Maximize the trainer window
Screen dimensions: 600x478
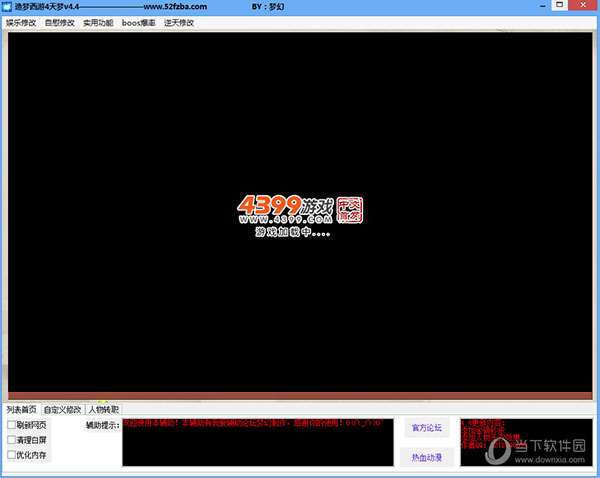point(559,5)
